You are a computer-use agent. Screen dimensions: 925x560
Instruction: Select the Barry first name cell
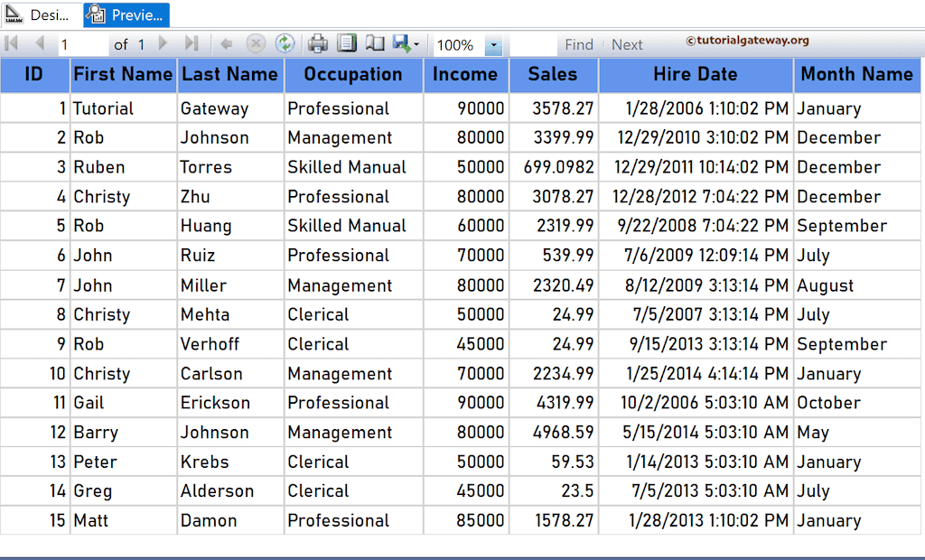click(123, 433)
